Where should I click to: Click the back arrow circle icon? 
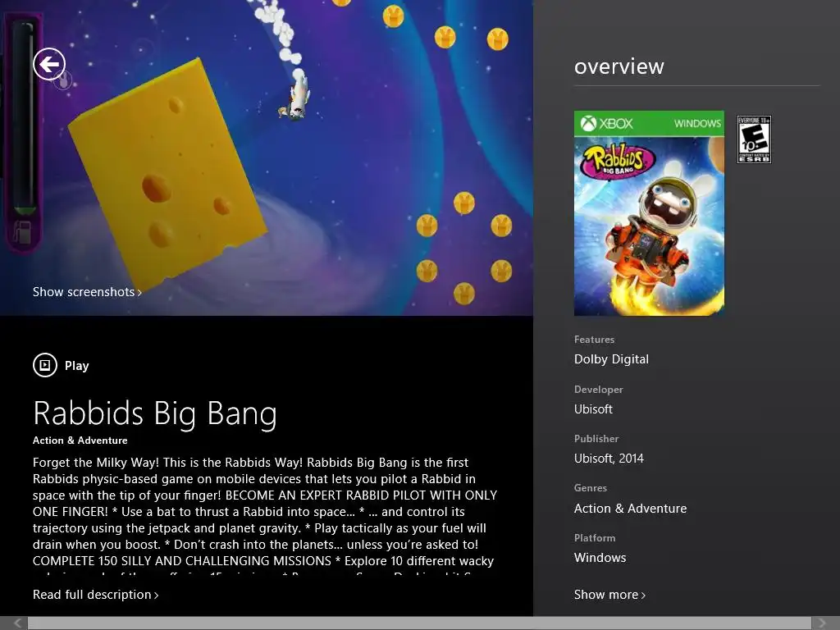pos(49,64)
